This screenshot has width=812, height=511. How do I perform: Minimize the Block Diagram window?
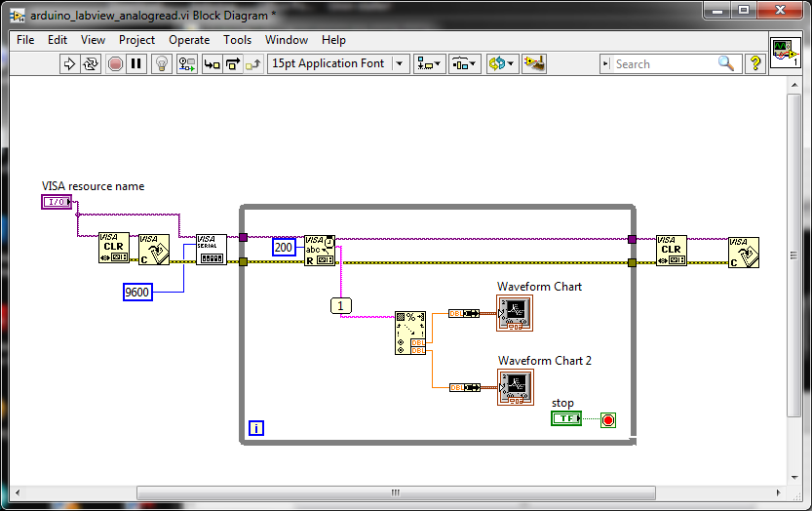tap(717, 11)
